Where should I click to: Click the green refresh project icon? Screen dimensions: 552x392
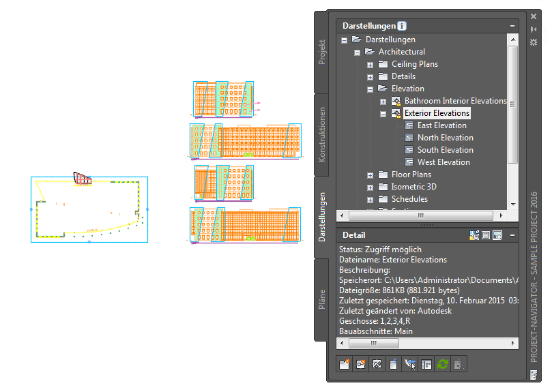pyautogui.click(x=443, y=364)
